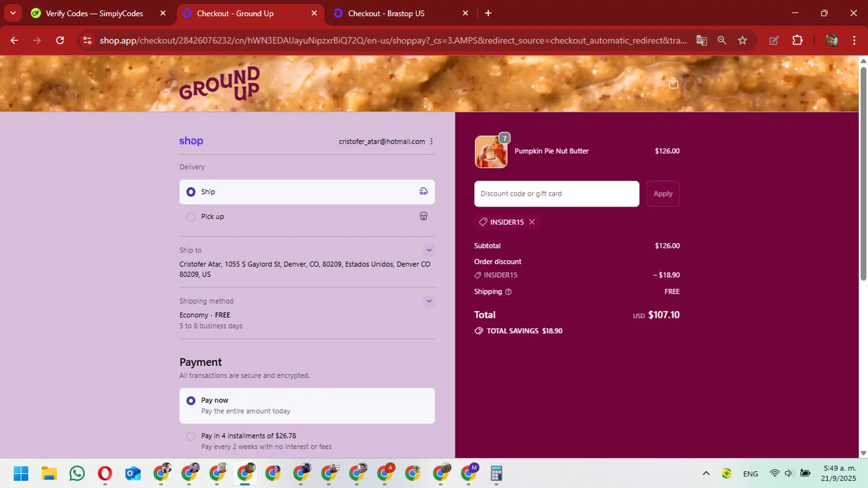This screenshot has height=488, width=868.
Task: Open account options menu beside email
Action: (432, 141)
